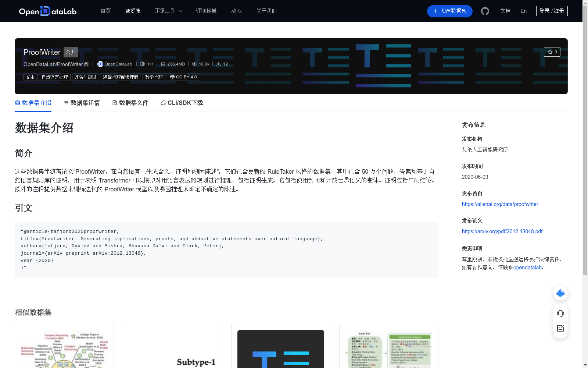
Task: Star the ProofWriter dataset
Action: [x=552, y=52]
